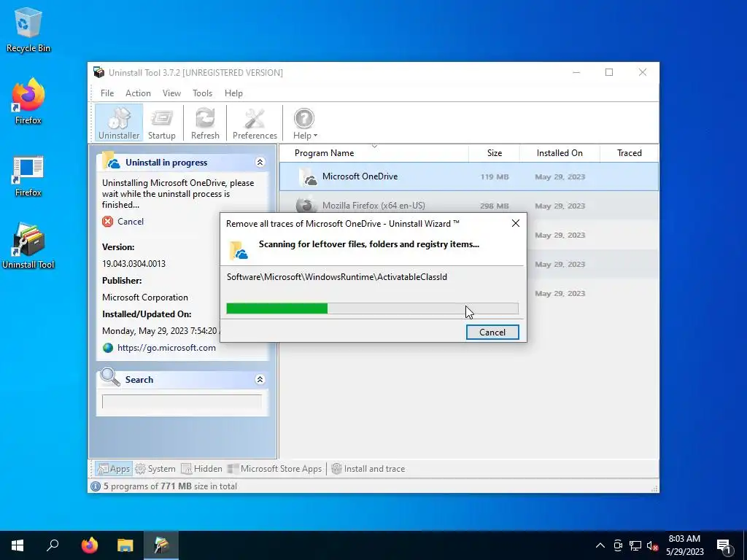
Task: Open the File menu
Action: tap(107, 93)
